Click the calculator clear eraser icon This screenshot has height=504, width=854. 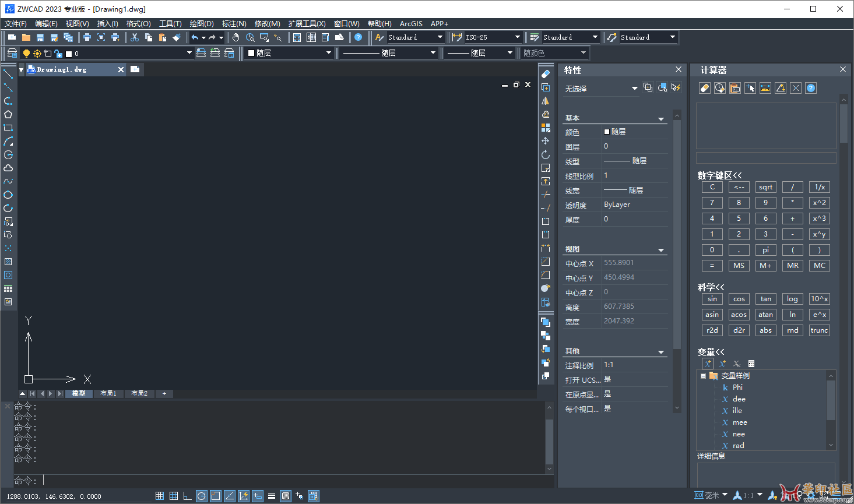704,88
